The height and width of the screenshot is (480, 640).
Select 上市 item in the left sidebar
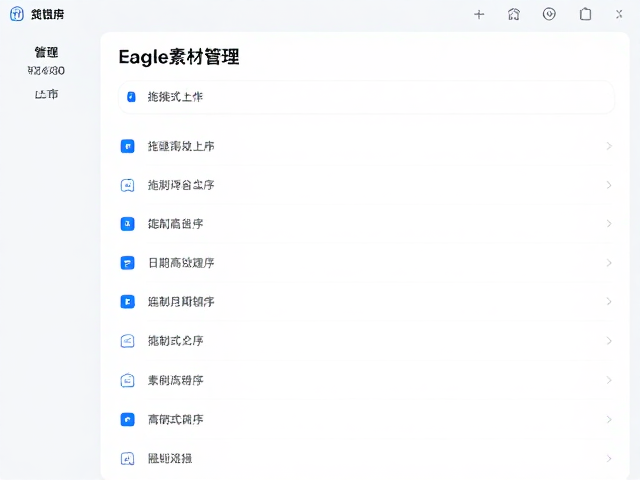coord(46,95)
